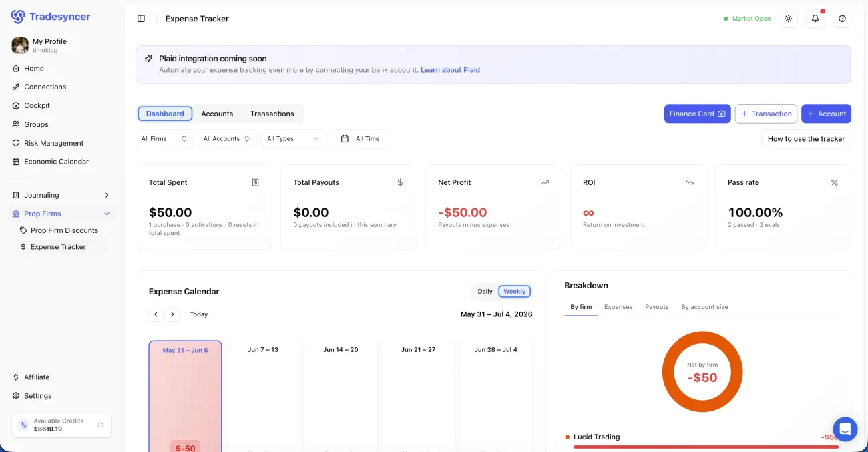This screenshot has width=868, height=452.
Task: Switch Breakdown to Payouts tab
Action: 657,307
